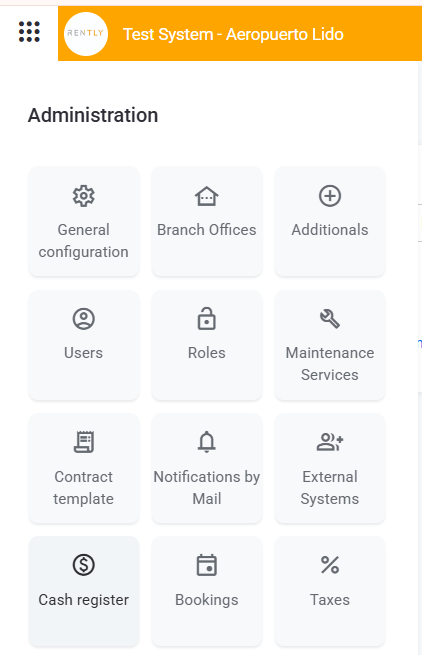The width and height of the screenshot is (422, 655).
Task: Open the Cash register tile label
Action: coord(84,600)
